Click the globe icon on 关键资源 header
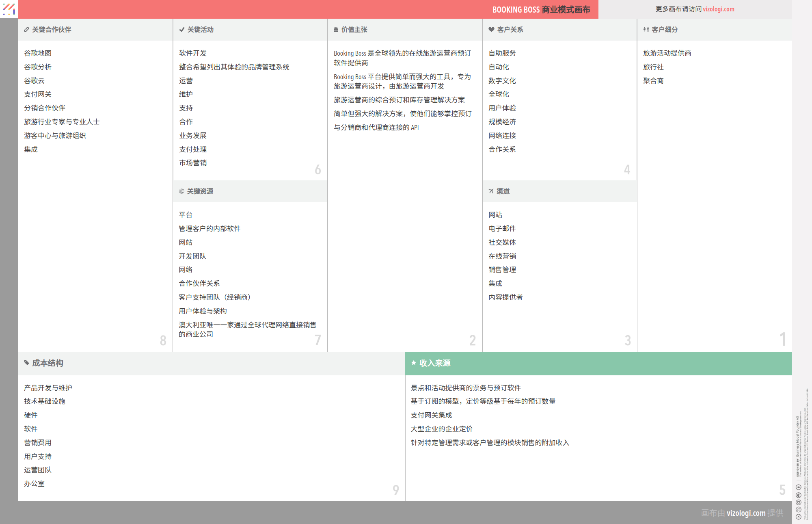This screenshot has height=524, width=812. click(181, 191)
